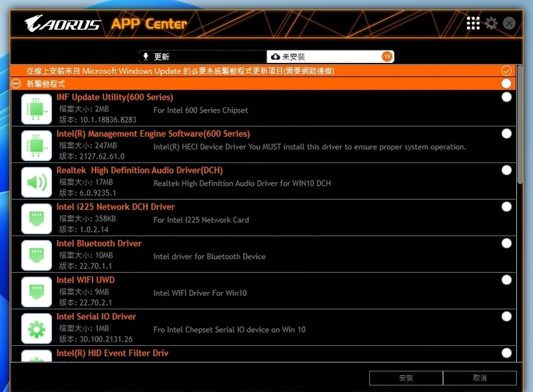533x392 pixels.
Task: Click the 安裝 install button
Action: point(406,378)
